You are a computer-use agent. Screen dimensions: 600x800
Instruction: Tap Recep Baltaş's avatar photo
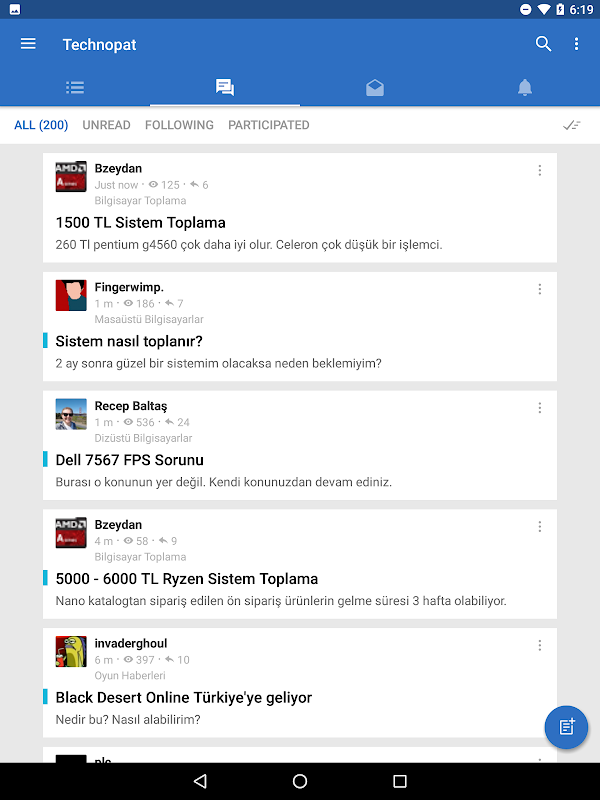tap(71, 414)
